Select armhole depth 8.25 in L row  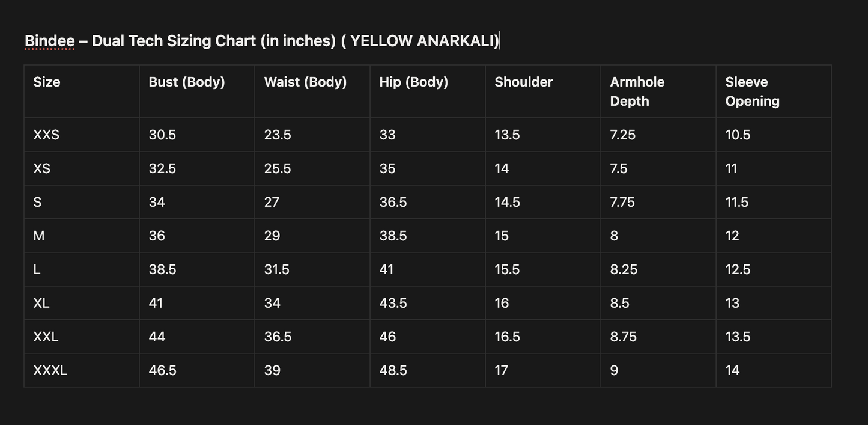point(624,269)
